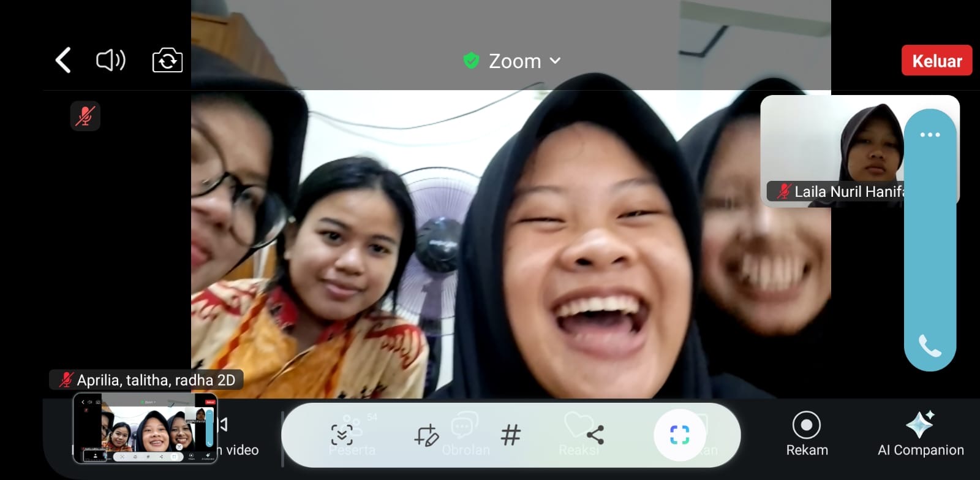Select the Aprilia, talitha, radha 2D name label

coord(147,380)
